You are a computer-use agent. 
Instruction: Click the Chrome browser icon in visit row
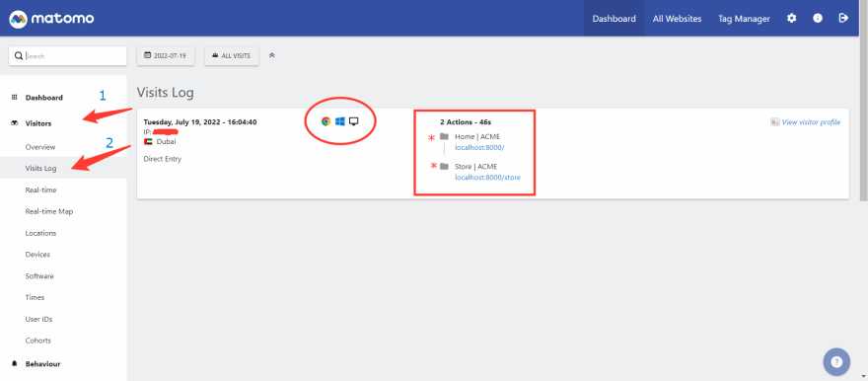coord(326,121)
